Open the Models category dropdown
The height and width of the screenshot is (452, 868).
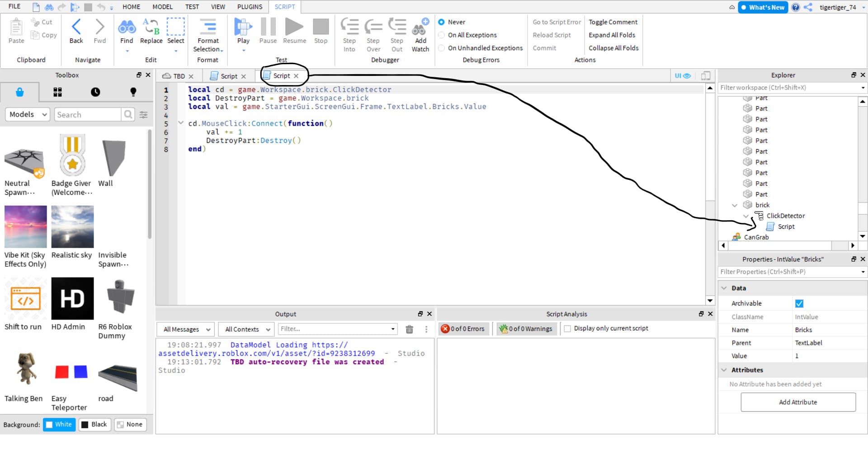pyautogui.click(x=28, y=115)
